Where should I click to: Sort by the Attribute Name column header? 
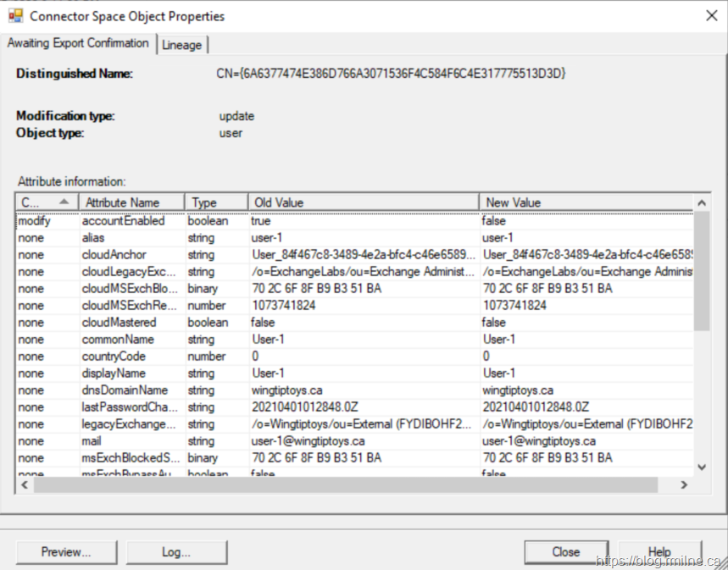pyautogui.click(x=131, y=202)
